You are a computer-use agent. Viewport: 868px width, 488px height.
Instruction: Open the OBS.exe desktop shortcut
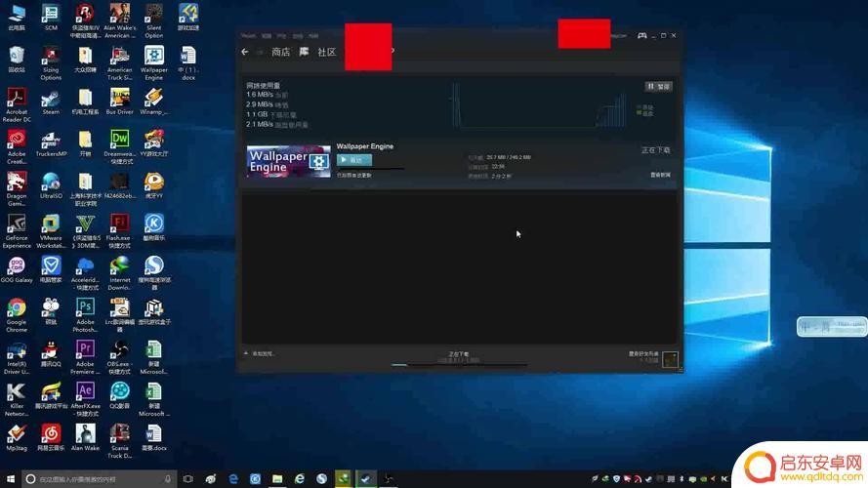coord(119,357)
